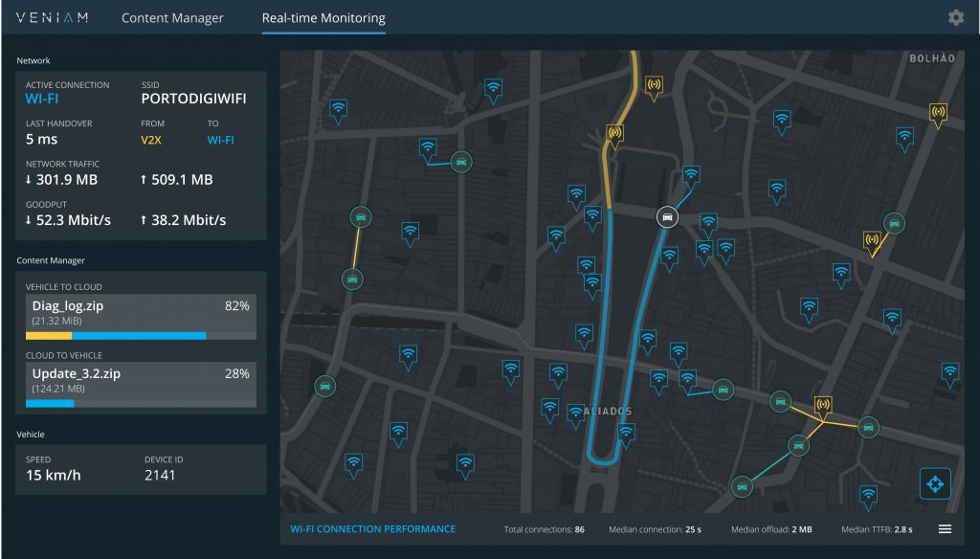
Task: Click the Update_3.2.zip download progress bar
Action: tap(141, 404)
